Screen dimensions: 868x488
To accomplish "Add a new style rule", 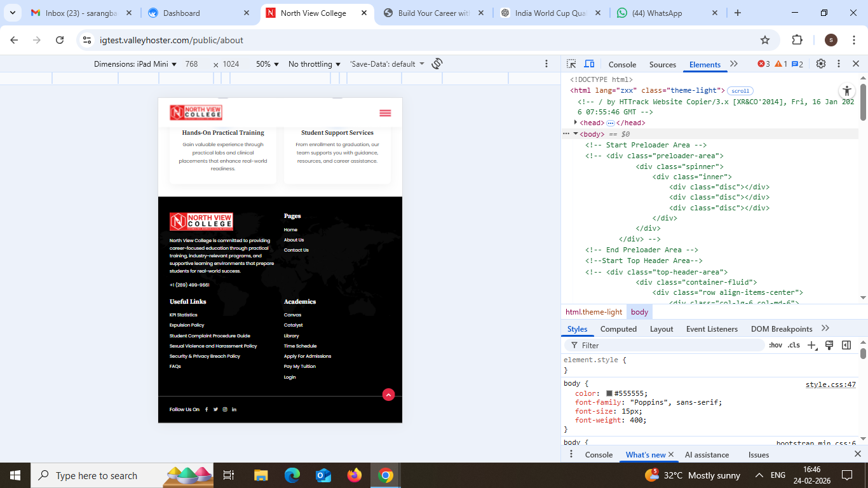I will 811,345.
